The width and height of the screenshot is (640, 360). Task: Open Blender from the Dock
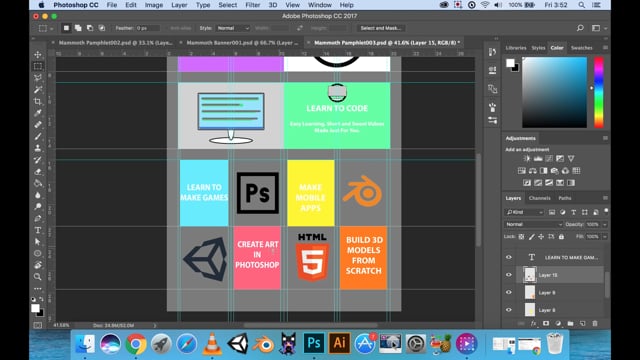point(263,344)
